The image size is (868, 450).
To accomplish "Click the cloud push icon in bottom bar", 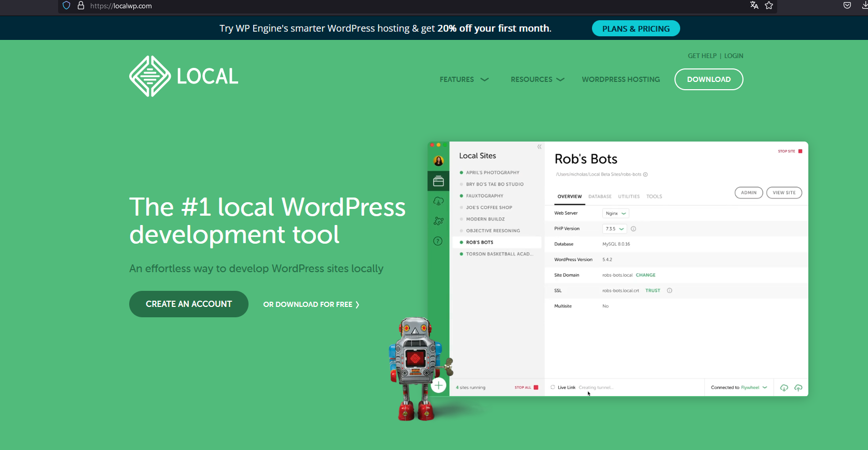I will (798, 388).
